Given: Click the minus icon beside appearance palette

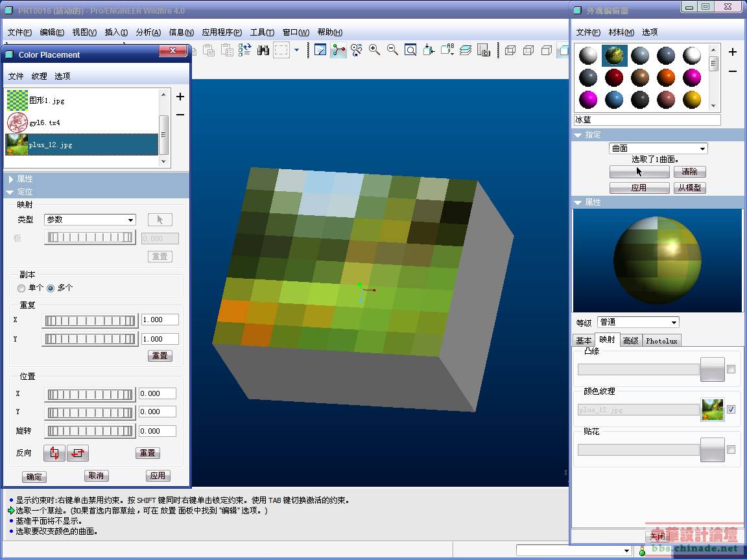Looking at the screenshot, I should point(733,71).
